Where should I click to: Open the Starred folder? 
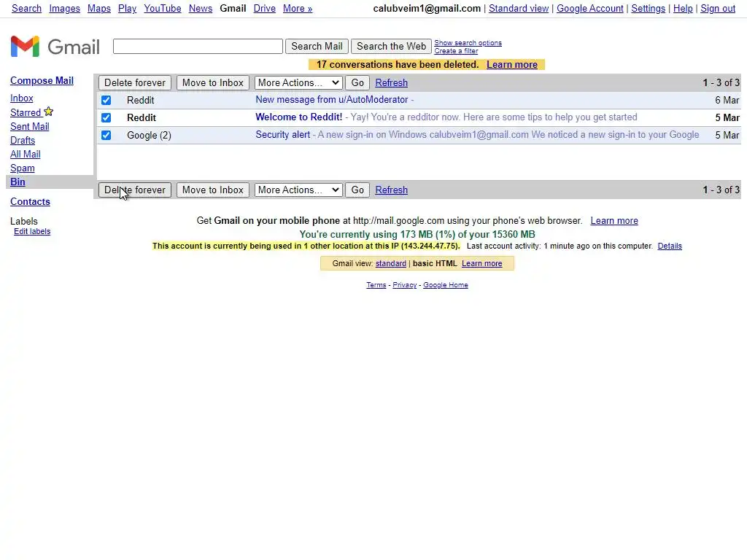(26, 113)
